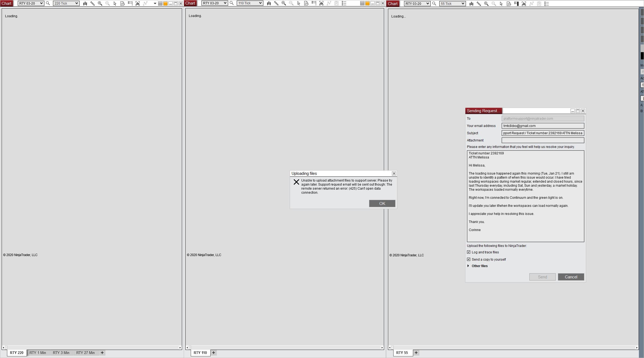Open the Data Box icon in the 110 Tick chart toolbar
The image size is (644, 358).
(306, 3)
